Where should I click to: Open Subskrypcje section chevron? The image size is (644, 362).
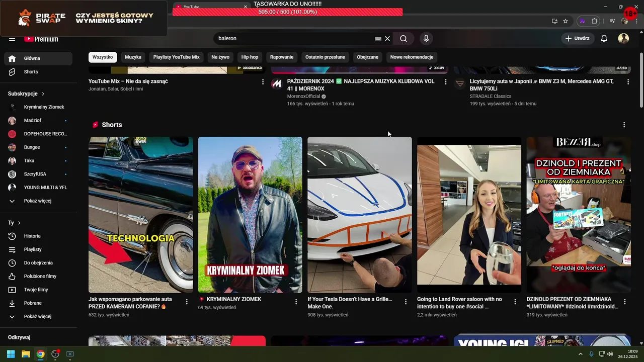(43, 94)
